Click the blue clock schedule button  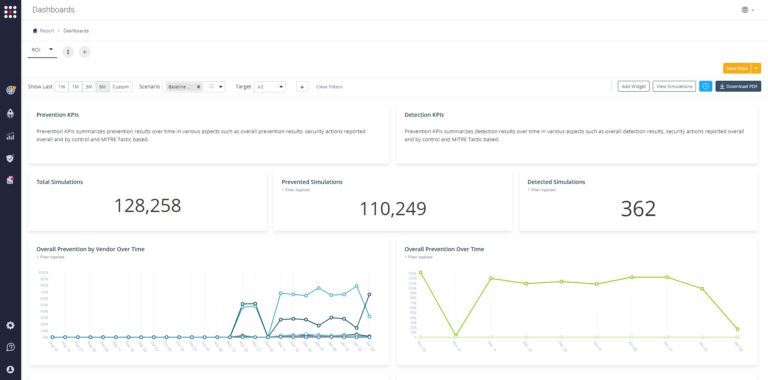pos(705,87)
